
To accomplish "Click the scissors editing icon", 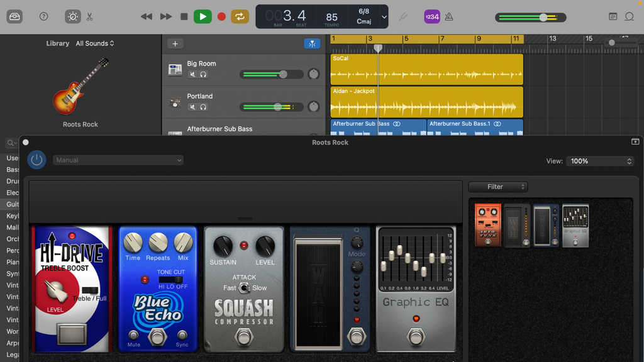I will [90, 16].
